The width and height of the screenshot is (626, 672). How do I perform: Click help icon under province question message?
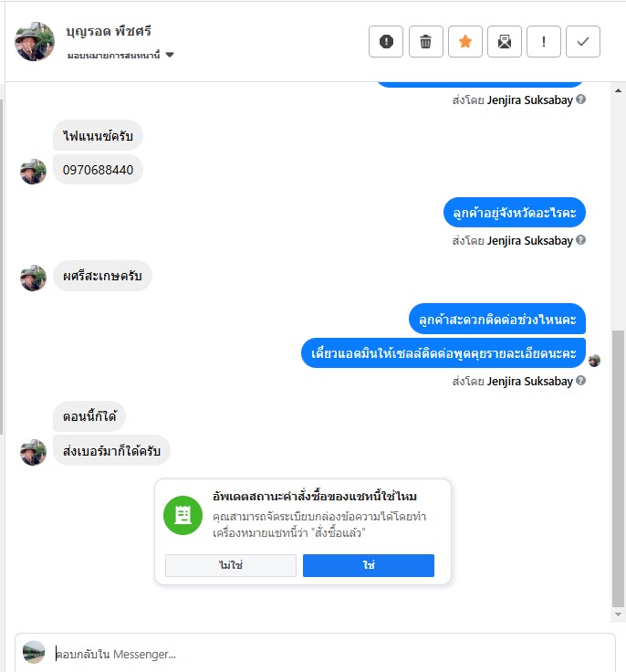pos(580,240)
